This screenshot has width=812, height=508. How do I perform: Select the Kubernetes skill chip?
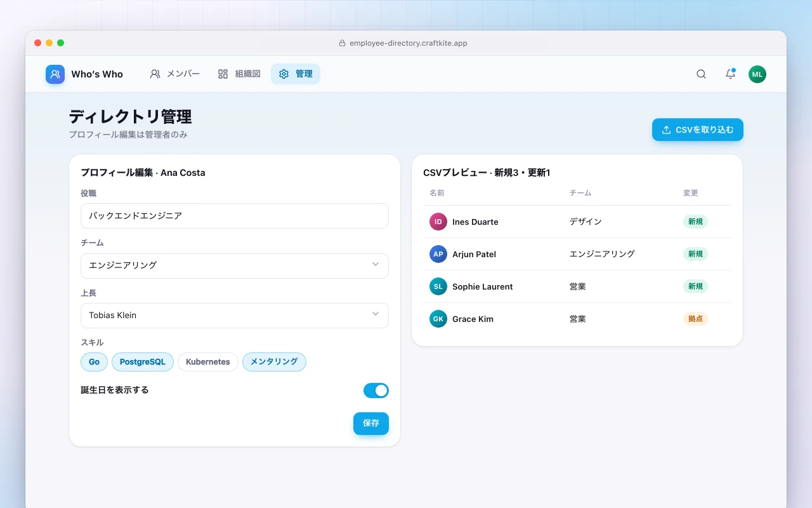(208, 362)
